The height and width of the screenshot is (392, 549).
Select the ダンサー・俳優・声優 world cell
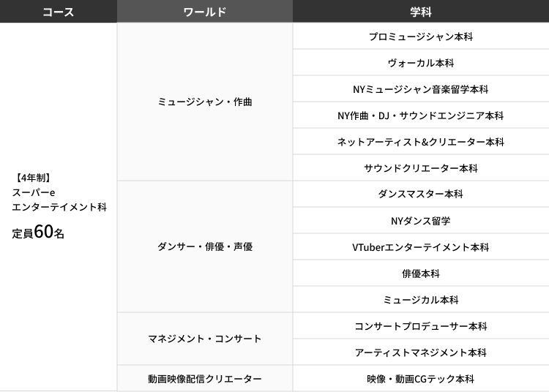pos(205,247)
